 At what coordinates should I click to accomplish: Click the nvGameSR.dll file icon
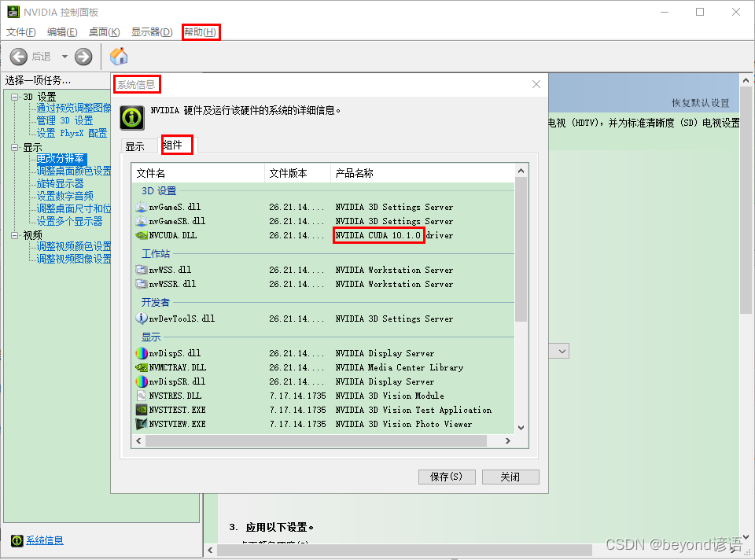click(x=141, y=221)
